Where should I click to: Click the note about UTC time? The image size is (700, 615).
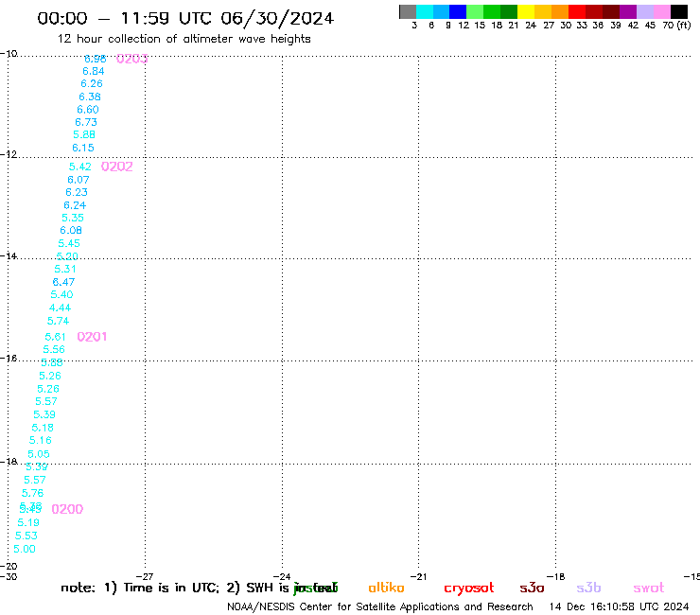point(199,588)
